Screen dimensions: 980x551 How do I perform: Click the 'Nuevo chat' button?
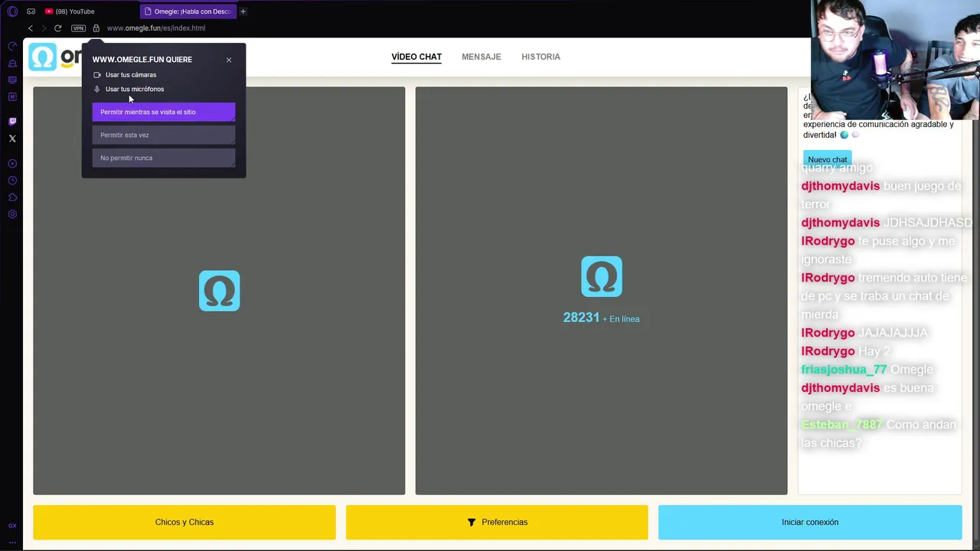tap(827, 159)
